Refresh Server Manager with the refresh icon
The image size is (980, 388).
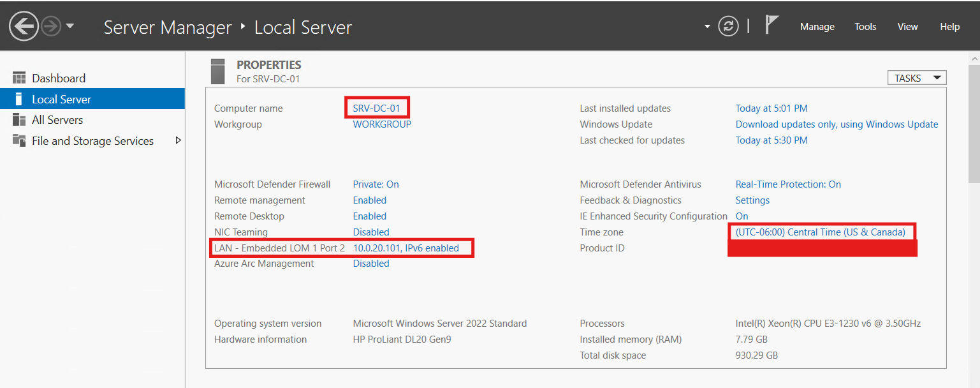coord(728,26)
